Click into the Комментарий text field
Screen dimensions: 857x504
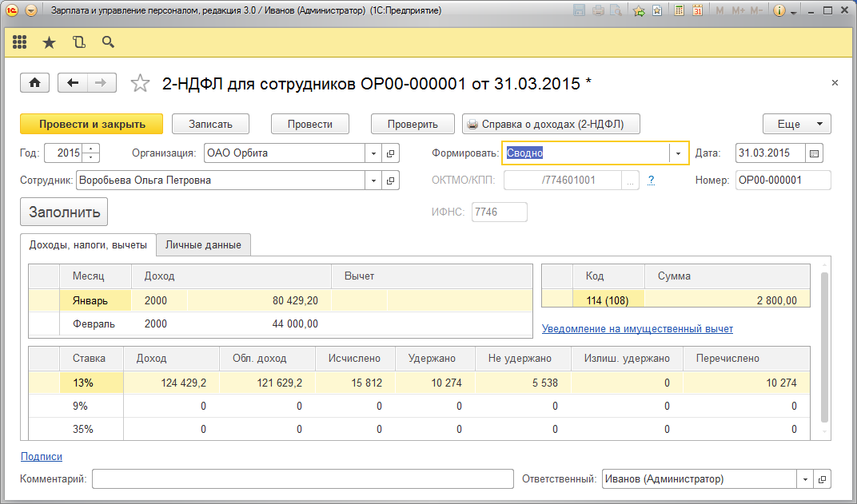click(302, 479)
